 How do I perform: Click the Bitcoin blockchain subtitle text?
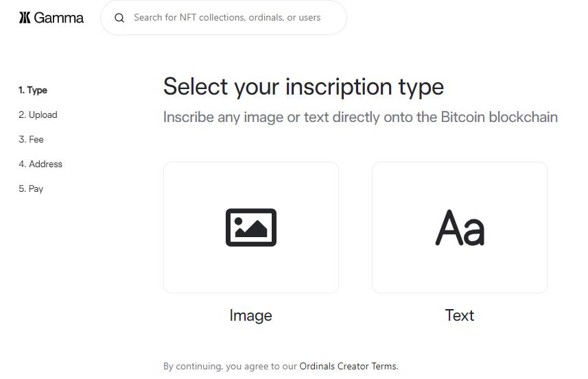click(x=360, y=117)
